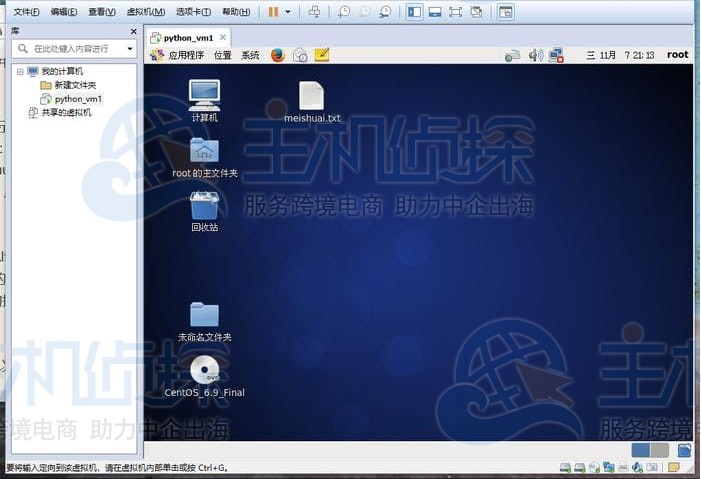Click the root username in panel

[x=677, y=55]
